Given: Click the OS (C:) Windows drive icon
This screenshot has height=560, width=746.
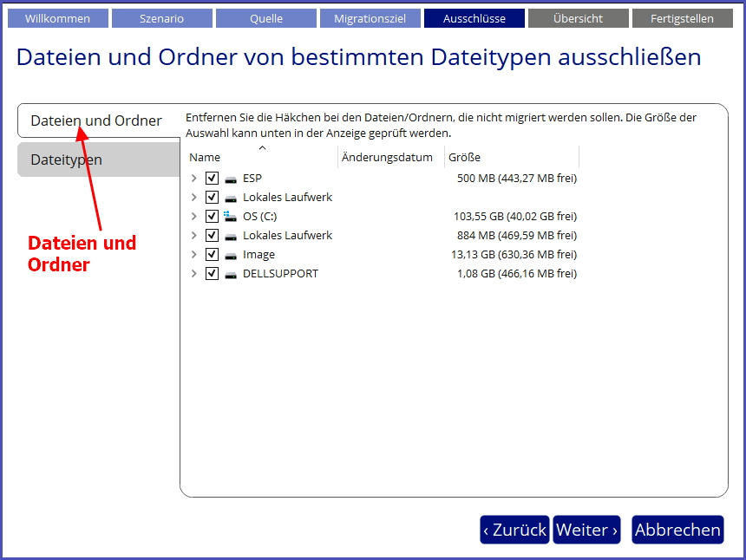Looking at the screenshot, I should point(231,217).
